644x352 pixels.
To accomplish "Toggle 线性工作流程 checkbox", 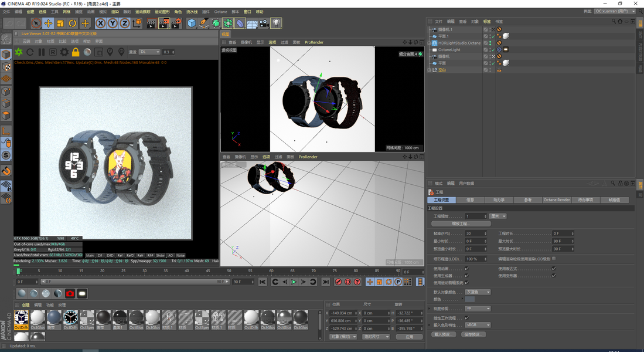I will pos(466,318).
